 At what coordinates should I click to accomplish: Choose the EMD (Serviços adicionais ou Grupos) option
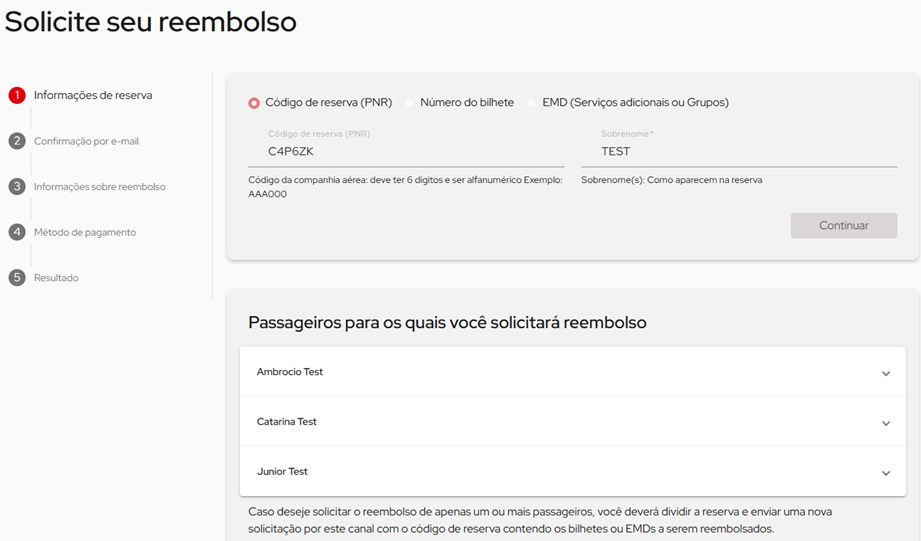[x=531, y=103]
